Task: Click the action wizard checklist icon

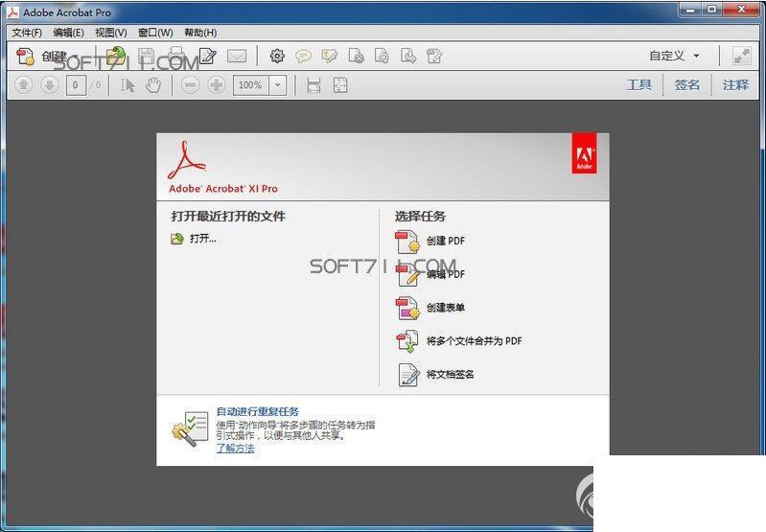Action: pos(190,428)
